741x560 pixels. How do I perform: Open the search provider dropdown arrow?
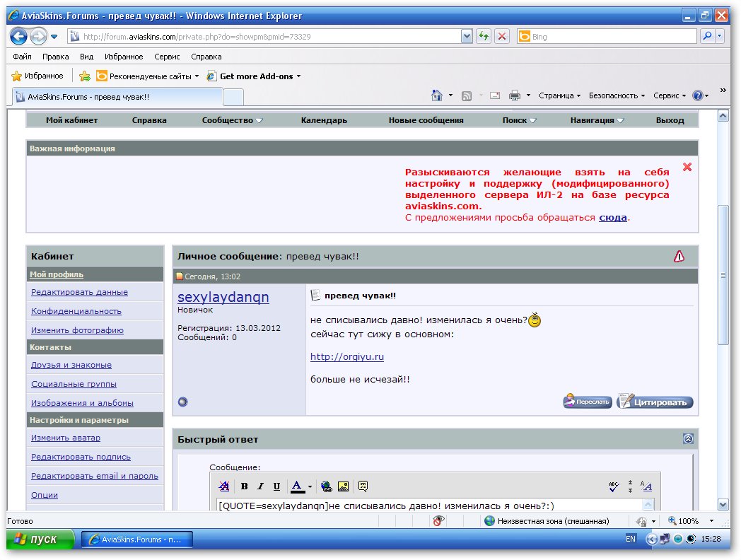[720, 36]
